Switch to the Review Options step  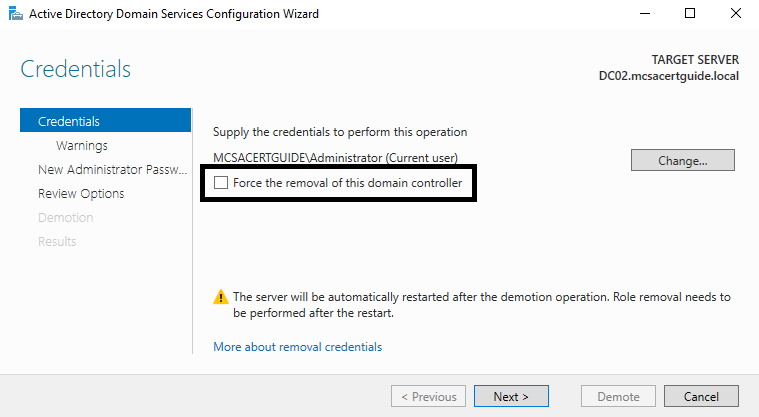tap(81, 193)
